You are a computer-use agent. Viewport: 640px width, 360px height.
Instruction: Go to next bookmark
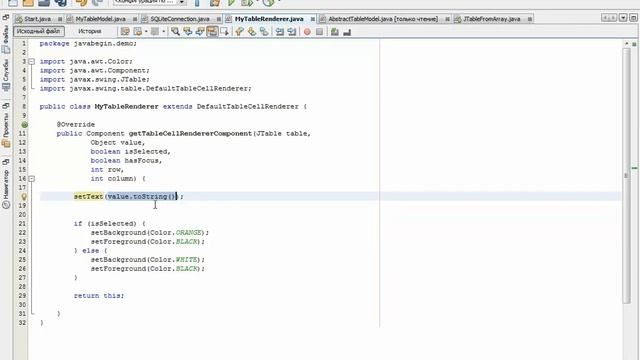[252, 31]
